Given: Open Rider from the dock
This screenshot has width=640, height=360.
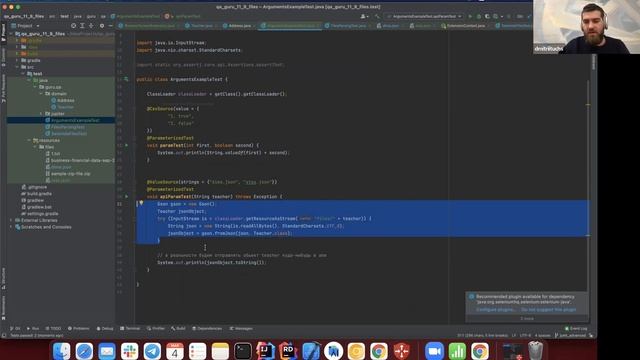Looking at the screenshot, I should [288, 351].
